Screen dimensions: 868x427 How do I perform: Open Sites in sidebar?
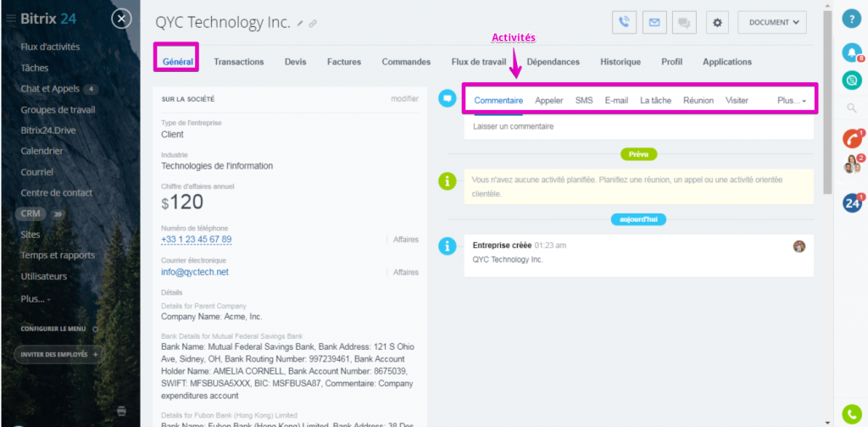tap(30, 235)
